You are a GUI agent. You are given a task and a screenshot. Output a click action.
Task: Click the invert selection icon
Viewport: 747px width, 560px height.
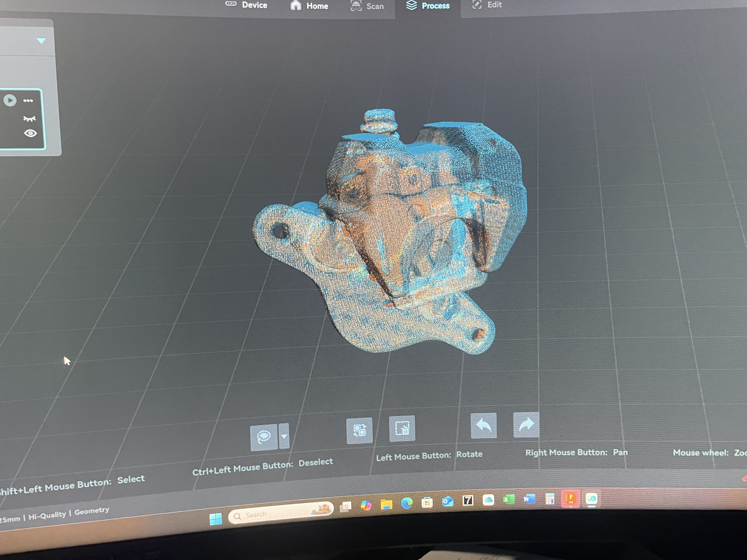pos(359,430)
